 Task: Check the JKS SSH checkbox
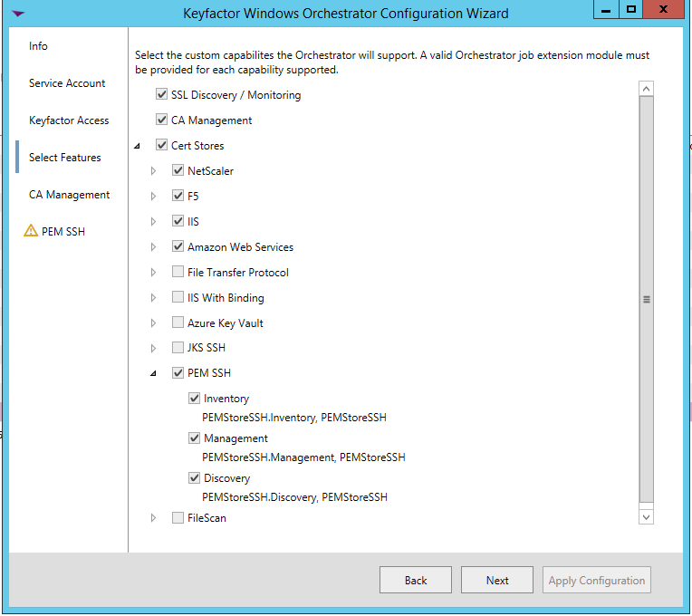tap(178, 347)
